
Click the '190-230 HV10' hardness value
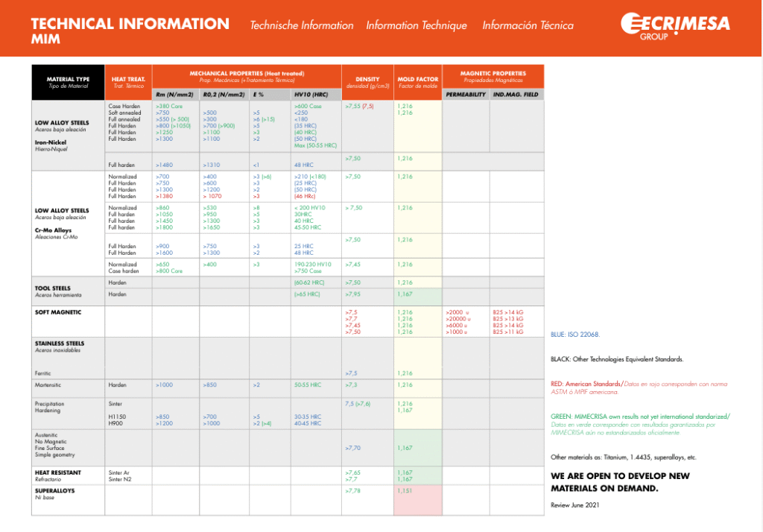pyautogui.click(x=313, y=265)
